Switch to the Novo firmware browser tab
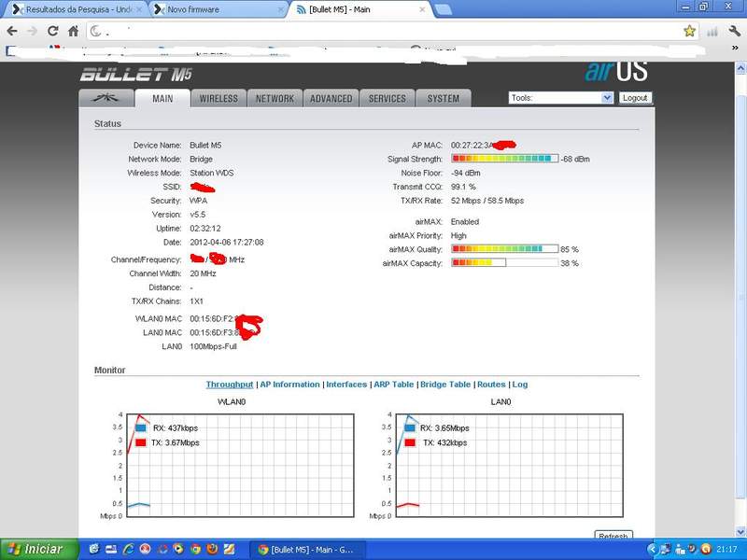This screenshot has width=747, height=560. click(218, 9)
